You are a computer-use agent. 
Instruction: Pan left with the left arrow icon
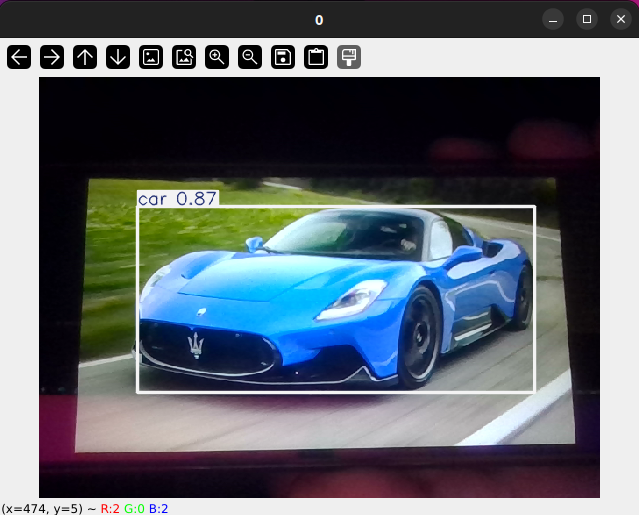coord(19,57)
